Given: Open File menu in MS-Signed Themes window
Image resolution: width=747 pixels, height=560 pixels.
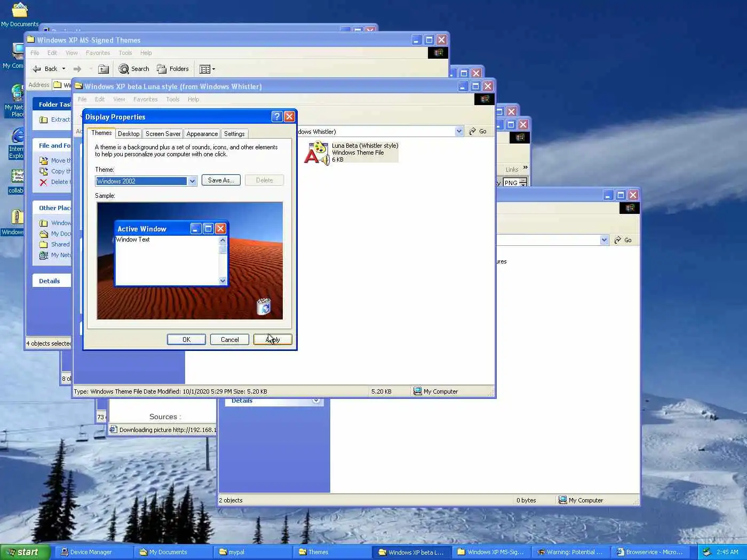Looking at the screenshot, I should [x=35, y=53].
